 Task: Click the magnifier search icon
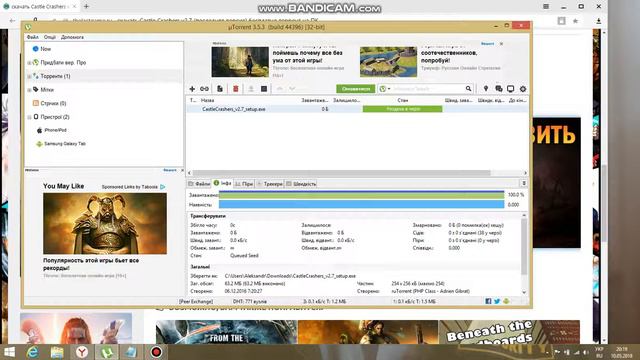click(469, 89)
